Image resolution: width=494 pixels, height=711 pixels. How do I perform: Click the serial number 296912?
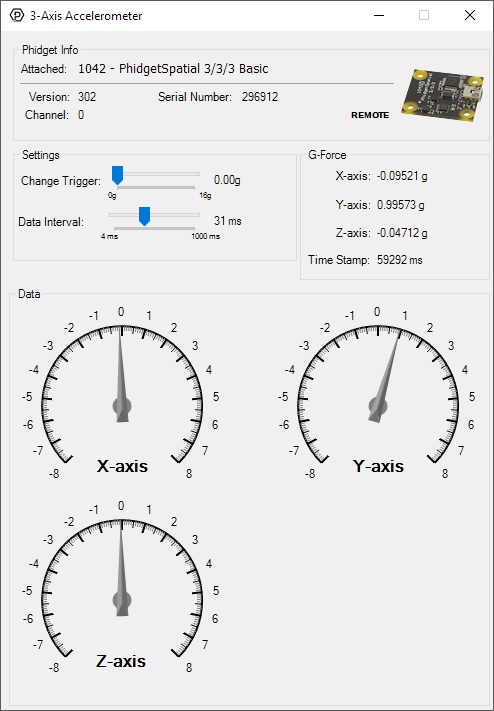pos(260,97)
